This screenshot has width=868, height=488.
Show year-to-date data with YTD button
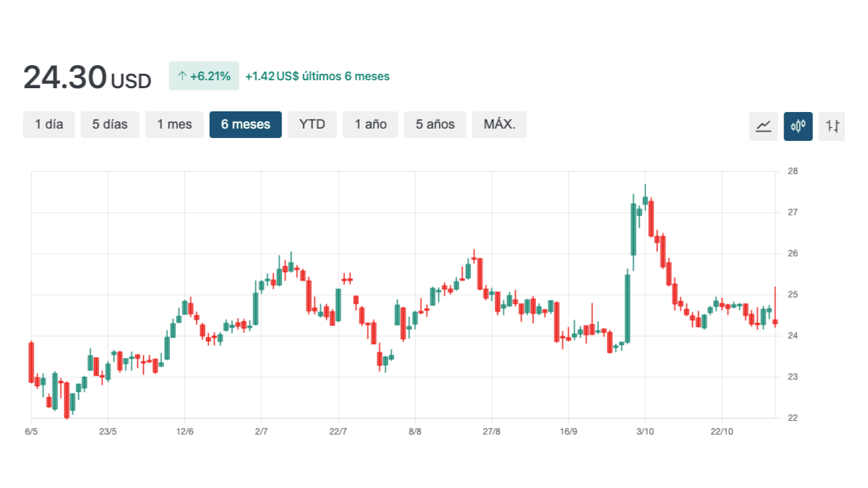tap(312, 124)
